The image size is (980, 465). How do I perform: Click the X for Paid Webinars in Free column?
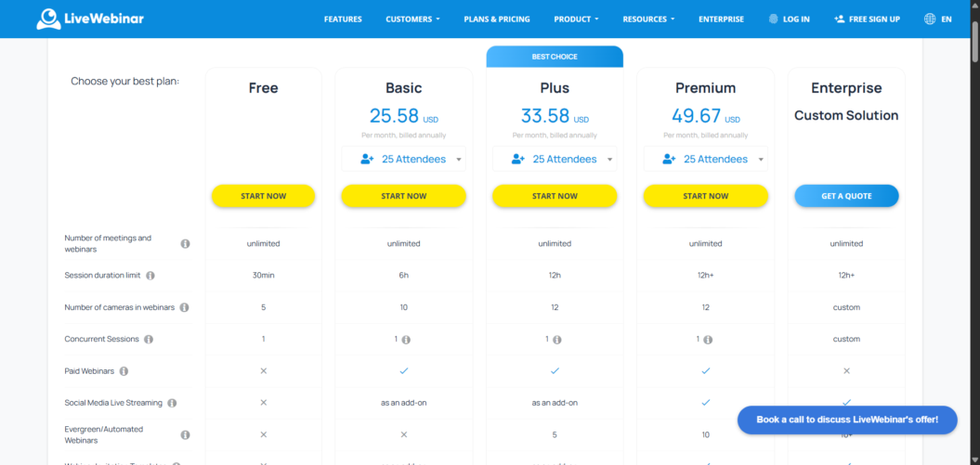263,370
